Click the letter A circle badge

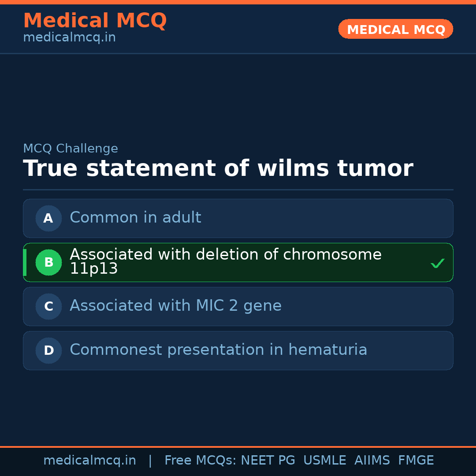[48, 218]
